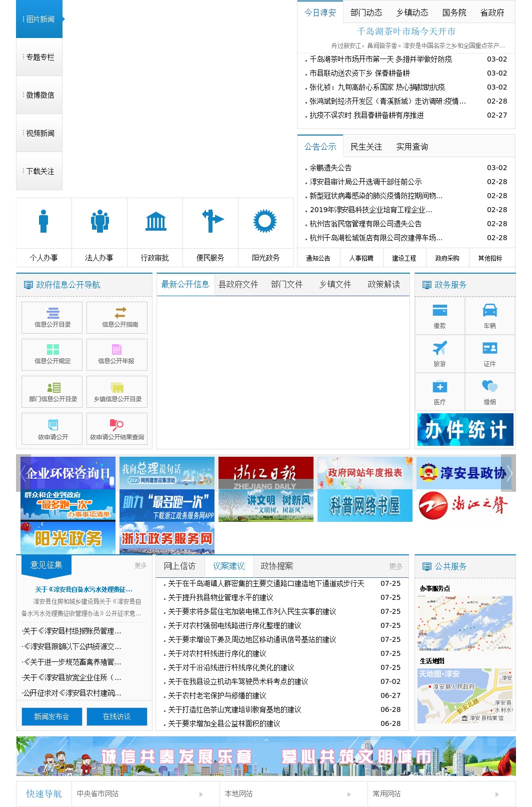The width and height of the screenshot is (532, 807).
Task: Click 更多 in the 意见征集 panel
Action: (x=140, y=565)
